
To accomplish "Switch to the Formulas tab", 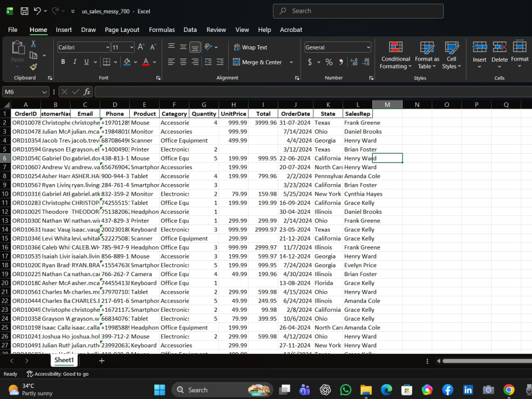I will 162,29.
